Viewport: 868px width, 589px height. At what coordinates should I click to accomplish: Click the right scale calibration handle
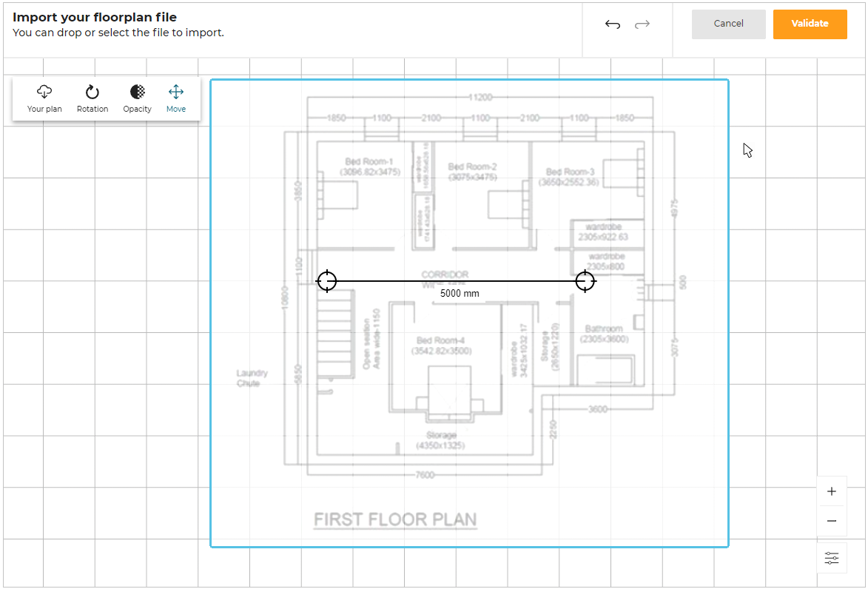click(x=585, y=281)
